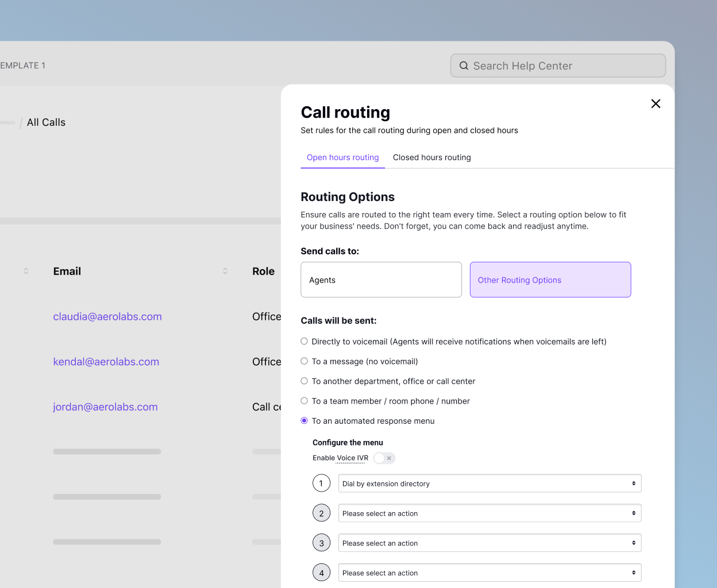Select 'Directly to voicemail' option
The image size is (717, 588).
click(x=304, y=341)
